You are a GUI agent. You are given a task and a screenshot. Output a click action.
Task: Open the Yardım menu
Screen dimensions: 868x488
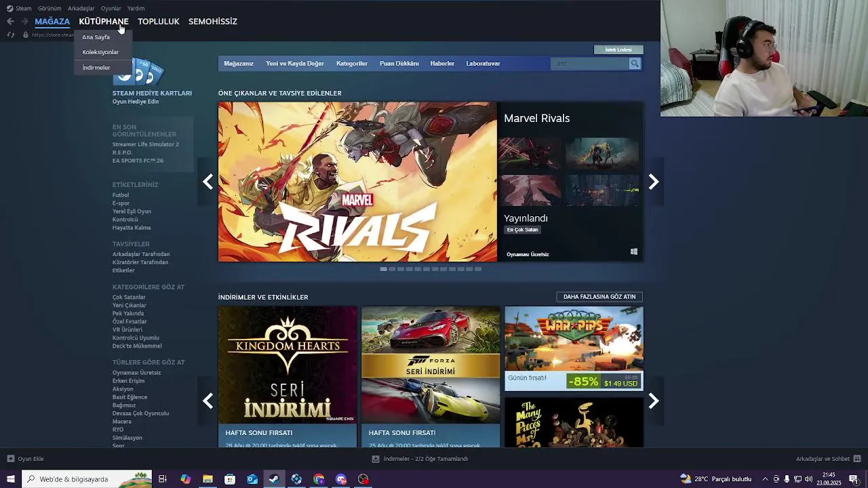[x=136, y=8]
